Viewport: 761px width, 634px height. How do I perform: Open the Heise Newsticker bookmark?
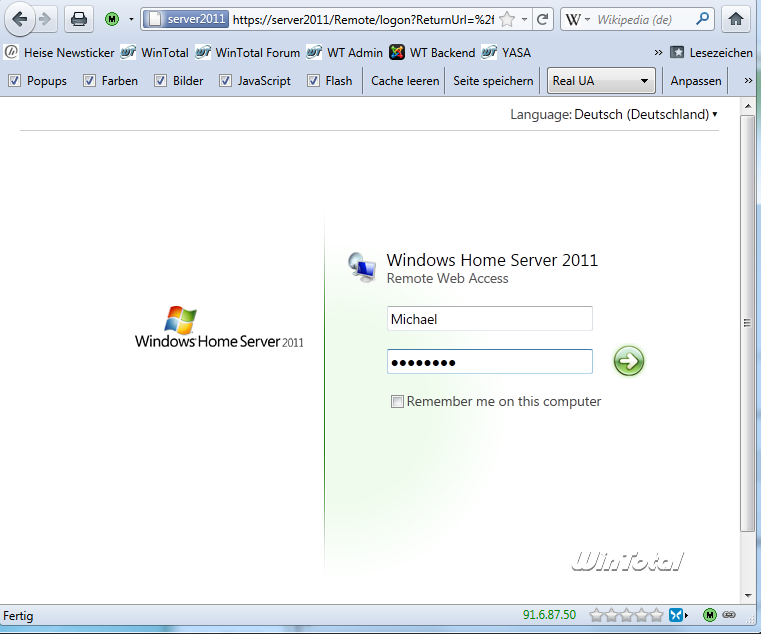(x=60, y=52)
